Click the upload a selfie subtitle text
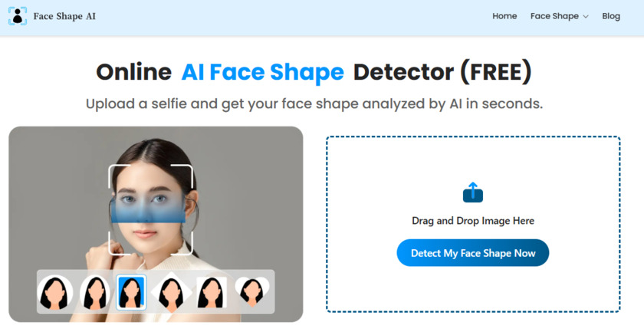644x332 pixels. coord(314,104)
